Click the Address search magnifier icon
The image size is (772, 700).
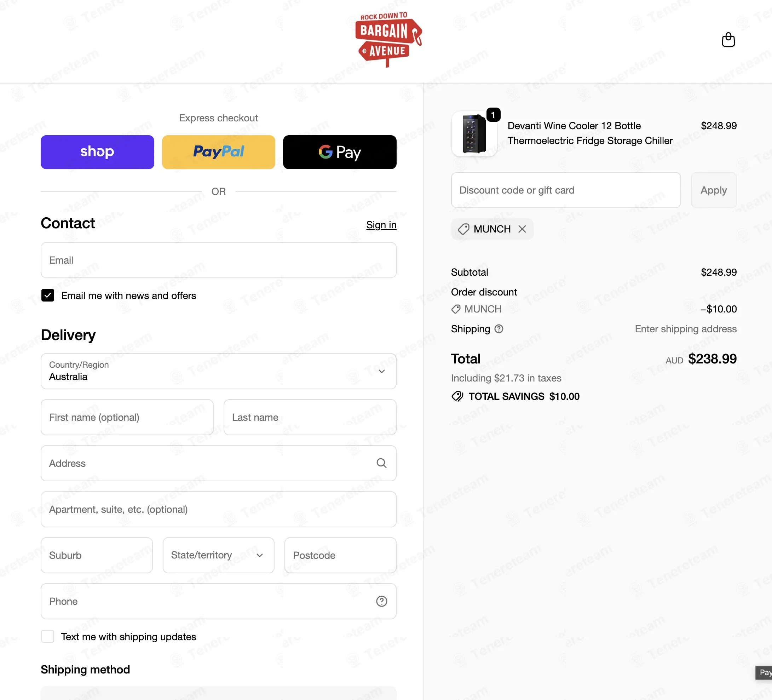381,463
